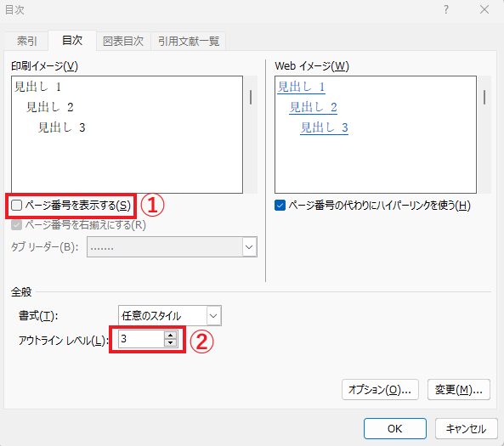Switch to the 索引 tab
Image resolution: width=504 pixels, height=446 pixels.
pyautogui.click(x=26, y=41)
